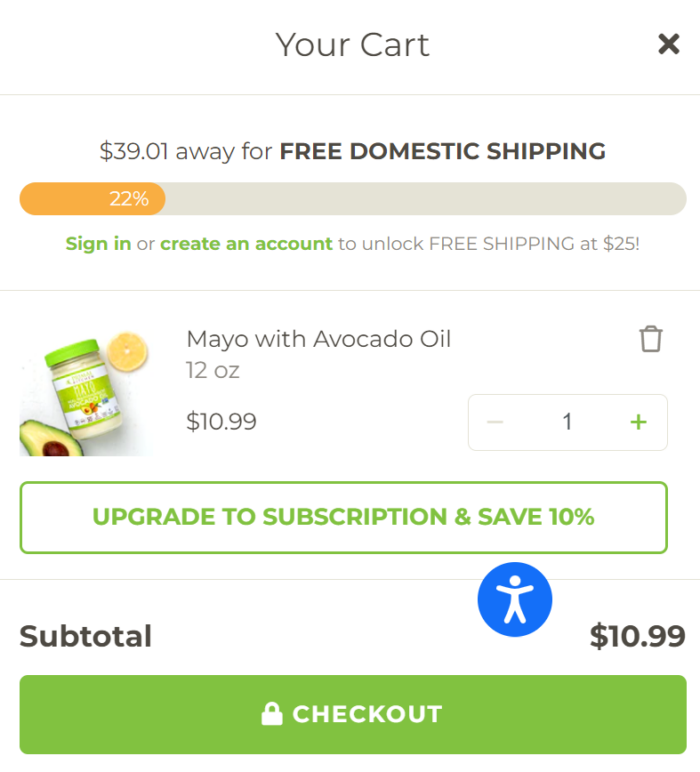Click the lock icon on the Checkout button
700x772 pixels.
tap(272, 714)
